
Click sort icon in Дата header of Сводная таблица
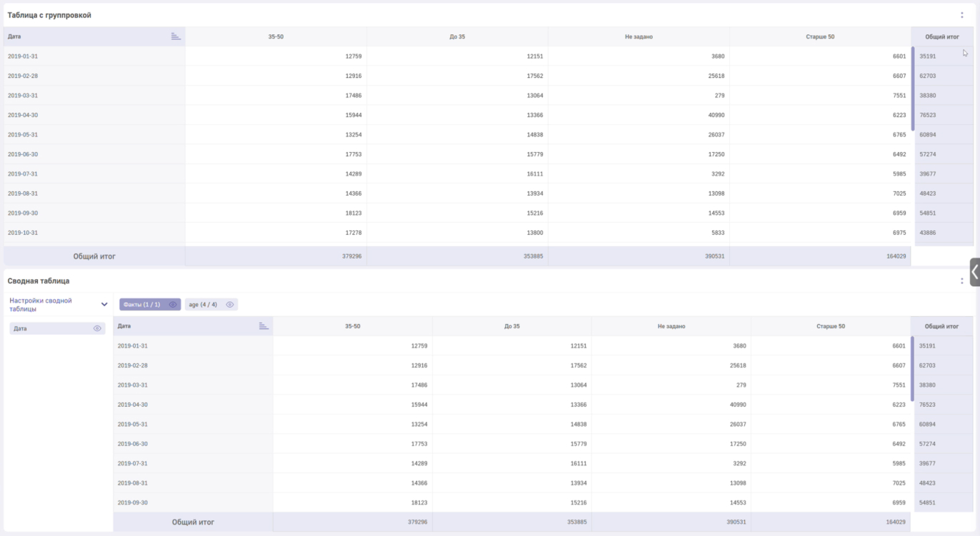pyautogui.click(x=264, y=326)
